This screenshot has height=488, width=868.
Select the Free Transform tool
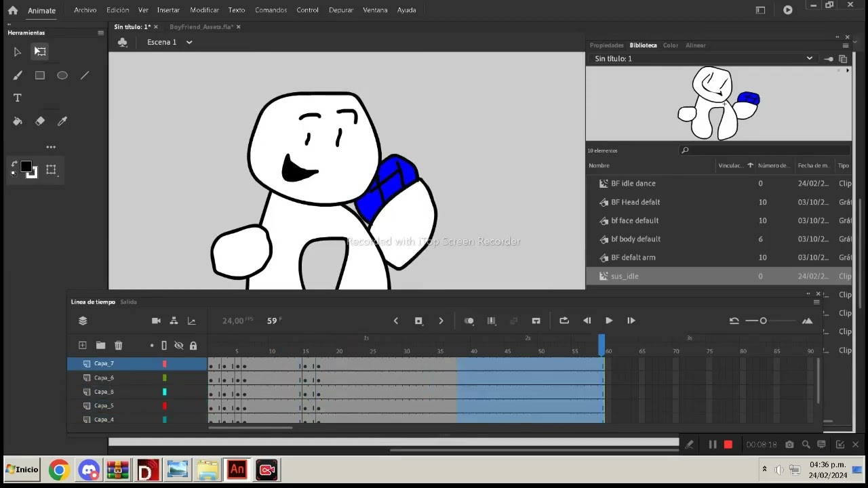[x=40, y=52]
